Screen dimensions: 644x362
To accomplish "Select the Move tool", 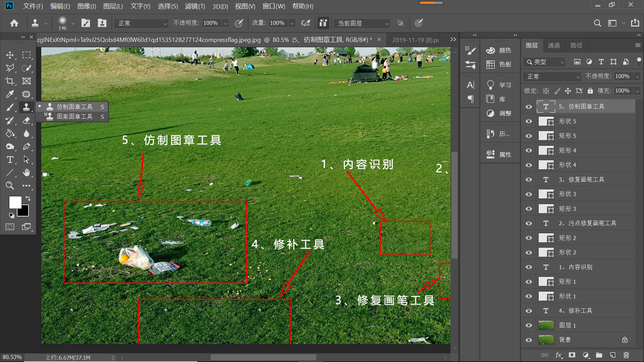I will pyautogui.click(x=10, y=55).
